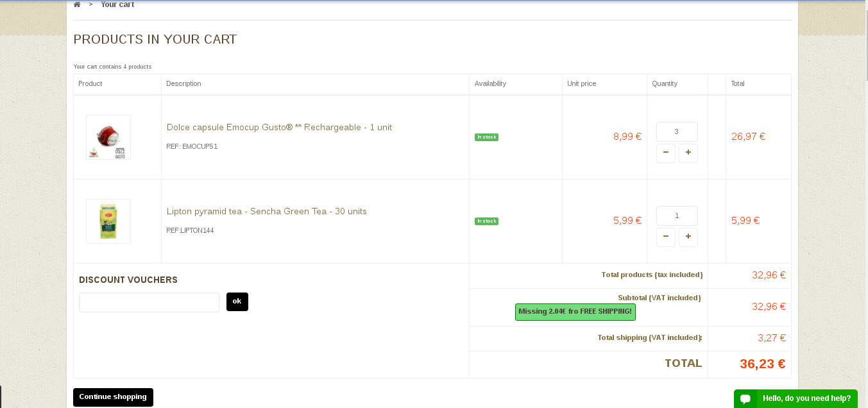The height and width of the screenshot is (408, 868).
Task: Click the 'Total products (tax included)' label
Action: (x=652, y=275)
